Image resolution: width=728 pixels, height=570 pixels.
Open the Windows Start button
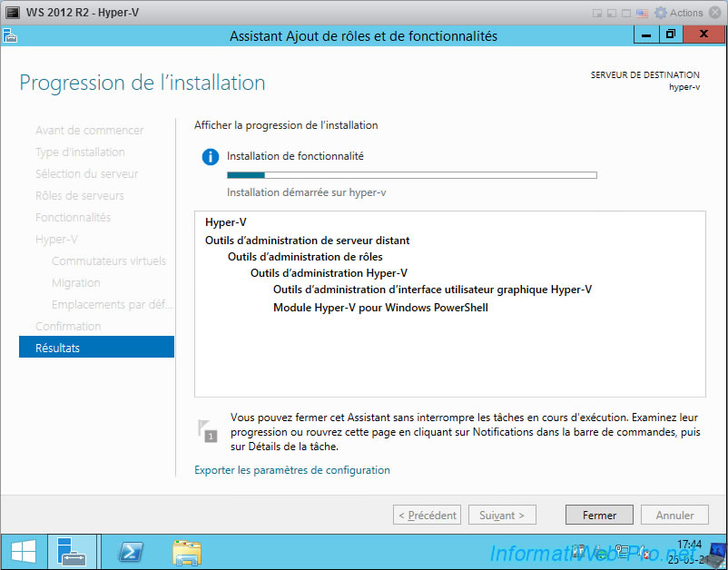pyautogui.click(x=24, y=552)
